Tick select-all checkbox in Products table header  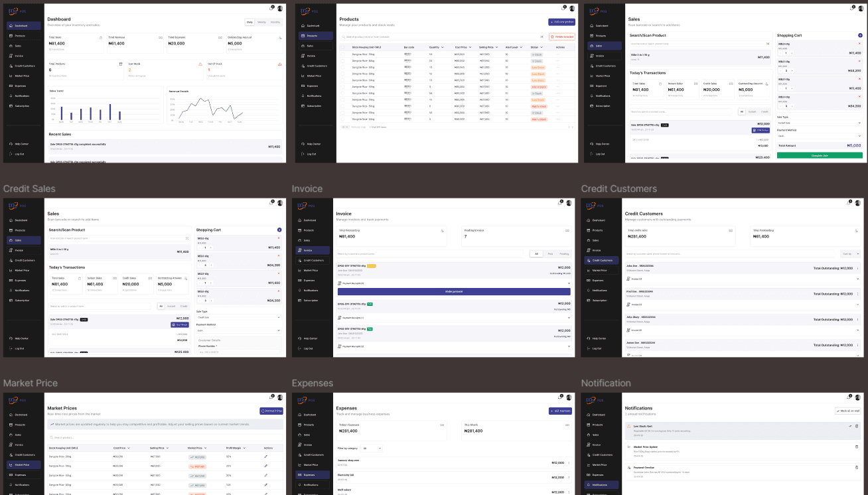pyautogui.click(x=343, y=47)
